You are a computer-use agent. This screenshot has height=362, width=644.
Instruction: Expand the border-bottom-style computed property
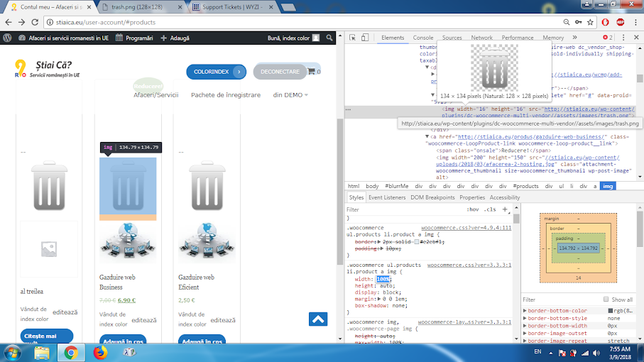pos(525,318)
